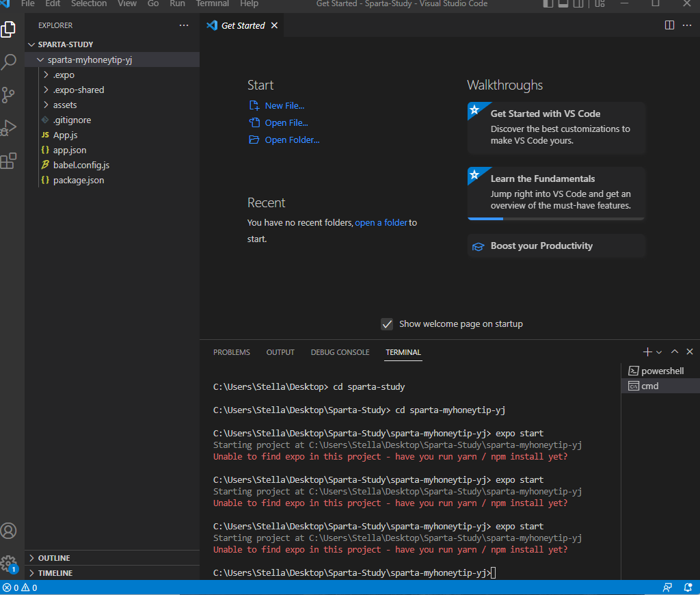Screen dimensions: 700x595
Task: Open Get Started with VS Code walkthrough
Action: (x=556, y=128)
